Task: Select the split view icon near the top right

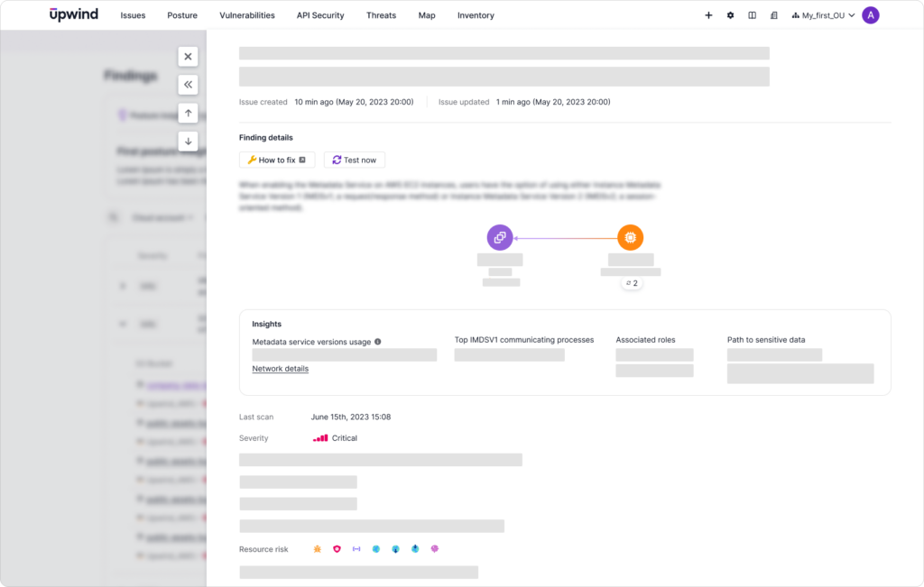Action: [752, 15]
